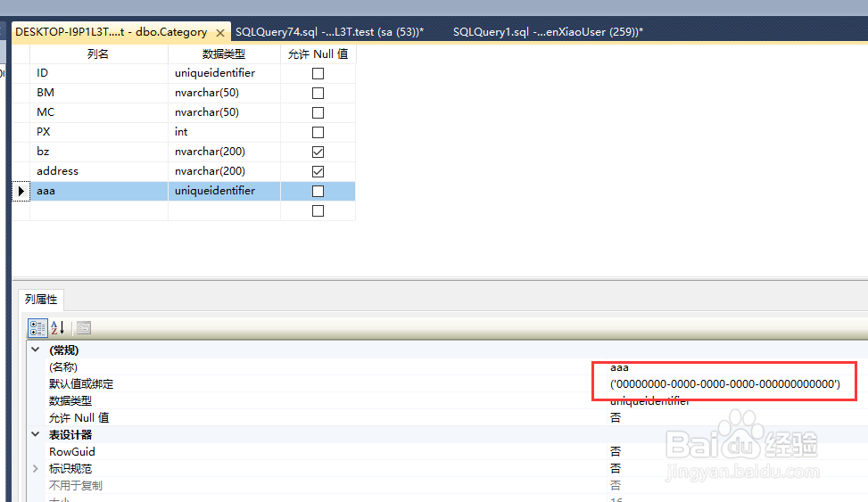
Task: Click the data type cell of ID row
Action: (x=224, y=73)
